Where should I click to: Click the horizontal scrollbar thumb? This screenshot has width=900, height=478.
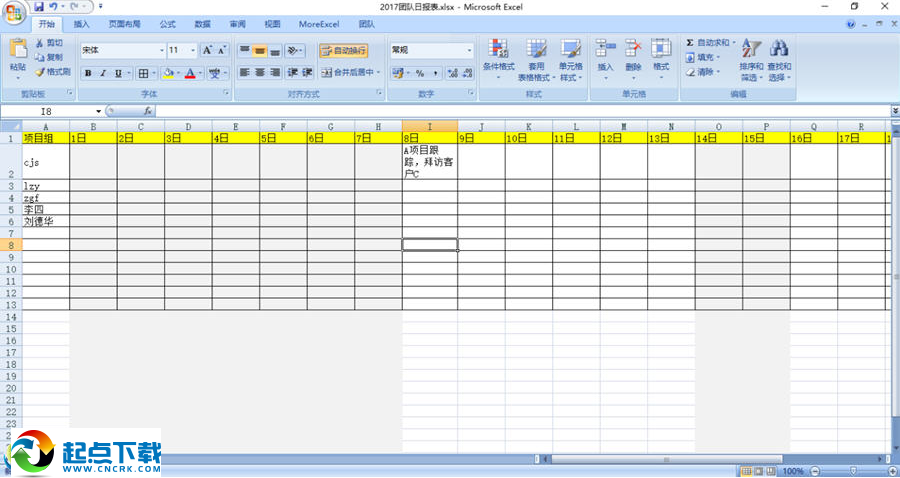[x=666, y=459]
